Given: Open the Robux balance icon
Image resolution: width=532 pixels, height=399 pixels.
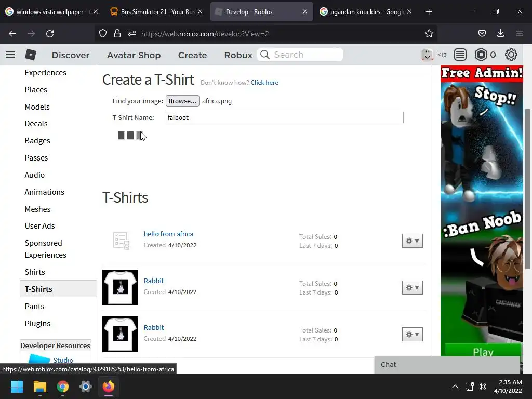Looking at the screenshot, I should (x=481, y=55).
